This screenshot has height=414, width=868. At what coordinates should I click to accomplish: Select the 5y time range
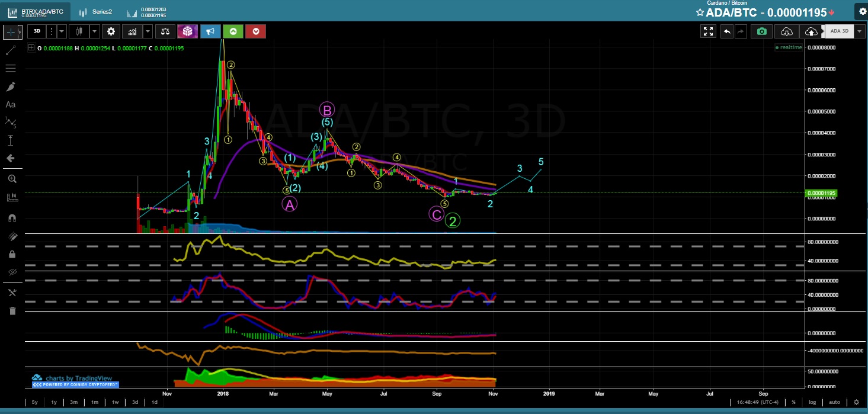pos(35,402)
